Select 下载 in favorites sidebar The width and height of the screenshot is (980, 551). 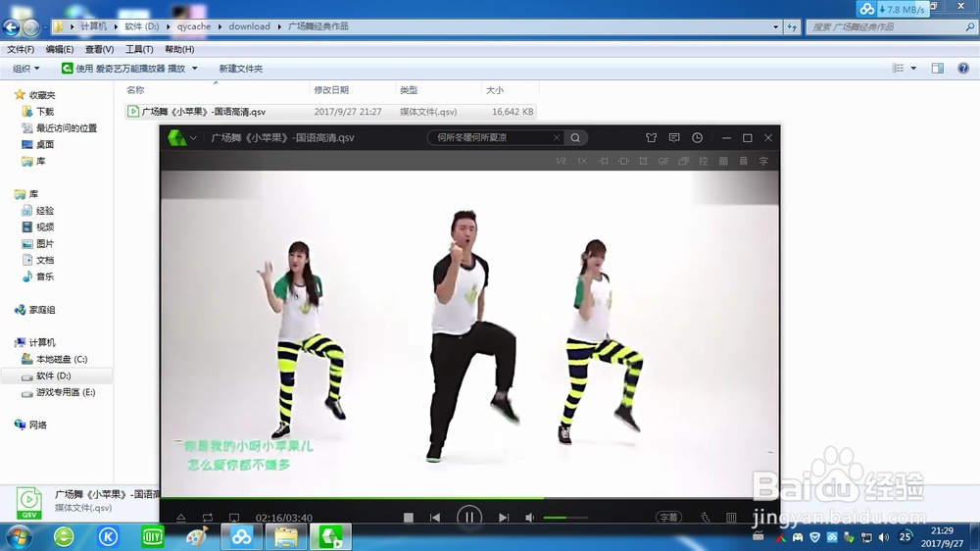coord(37,112)
